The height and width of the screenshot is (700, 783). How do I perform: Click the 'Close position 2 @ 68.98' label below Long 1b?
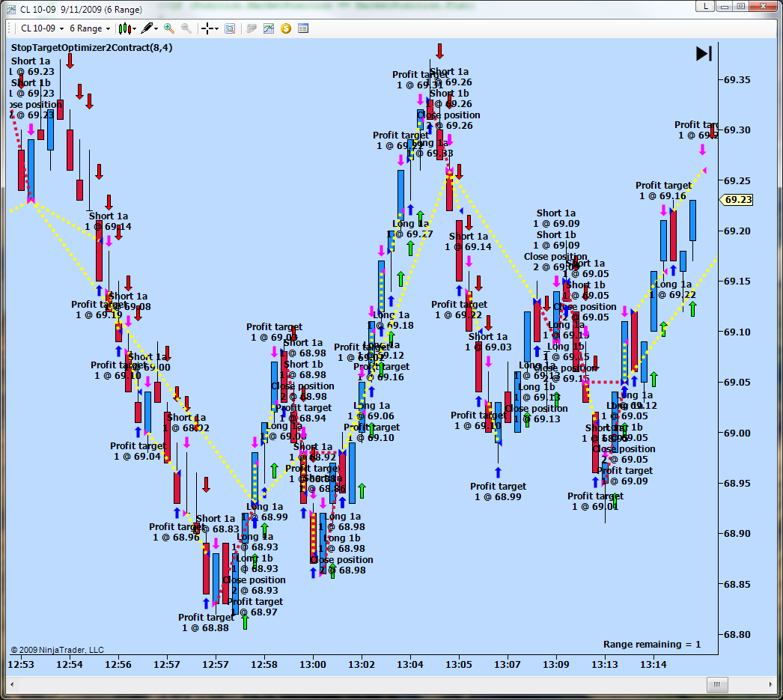pos(341,564)
